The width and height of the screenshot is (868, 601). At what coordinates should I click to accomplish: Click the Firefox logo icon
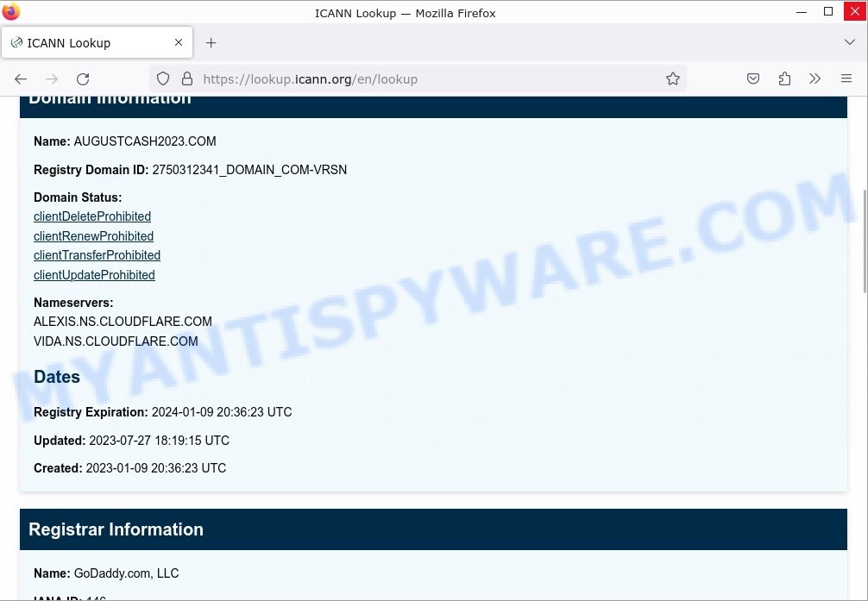(x=11, y=11)
